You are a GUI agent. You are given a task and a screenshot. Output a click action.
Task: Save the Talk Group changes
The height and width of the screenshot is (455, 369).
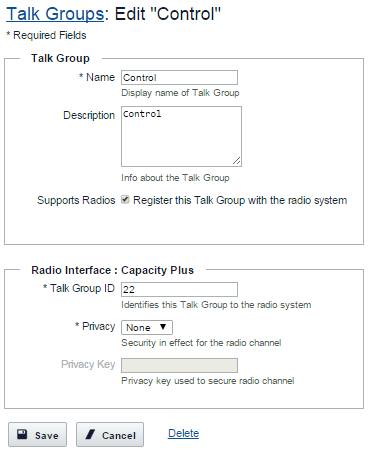(37, 435)
